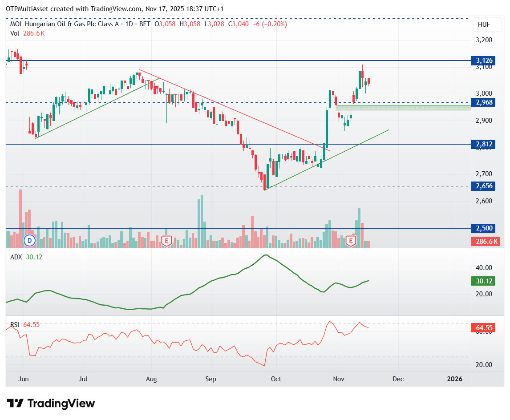The width and height of the screenshot is (510, 420).
Task: Select the 2,812 horizontal line price label
Action: (484, 144)
